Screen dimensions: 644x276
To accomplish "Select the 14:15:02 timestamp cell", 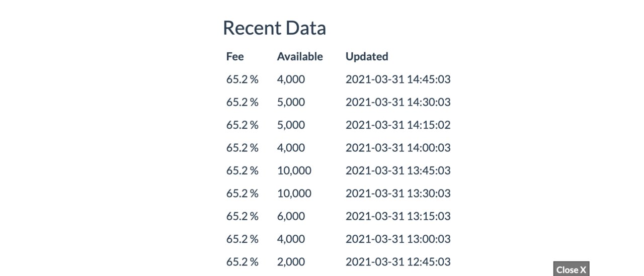I will pyautogui.click(x=398, y=125).
